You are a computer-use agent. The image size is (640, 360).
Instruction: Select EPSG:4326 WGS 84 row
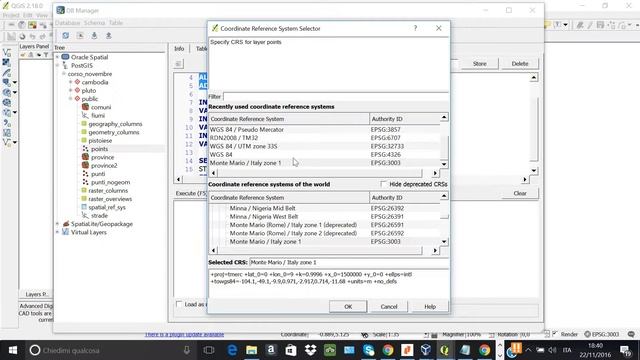tap(324, 154)
